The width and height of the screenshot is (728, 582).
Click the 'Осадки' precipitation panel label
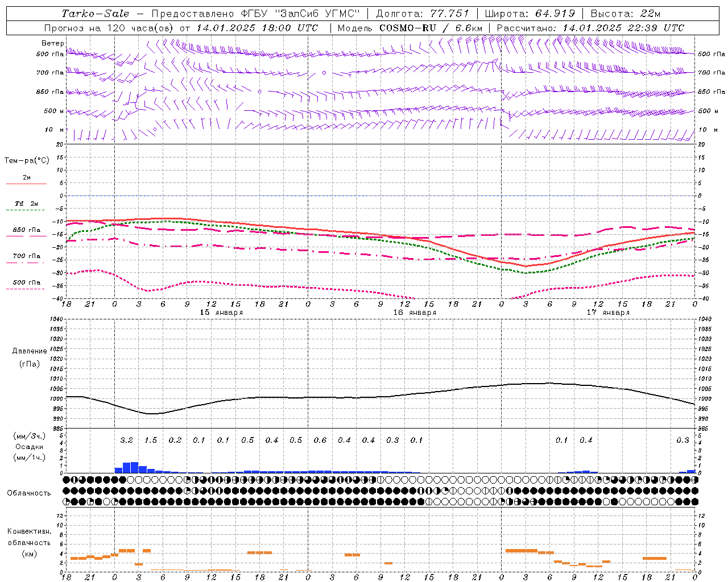click(x=29, y=447)
